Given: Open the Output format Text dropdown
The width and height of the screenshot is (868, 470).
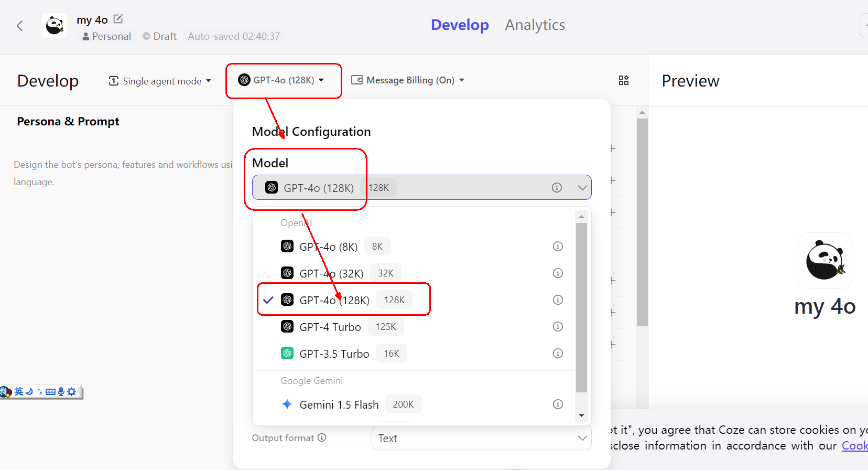Looking at the screenshot, I should coord(481,438).
